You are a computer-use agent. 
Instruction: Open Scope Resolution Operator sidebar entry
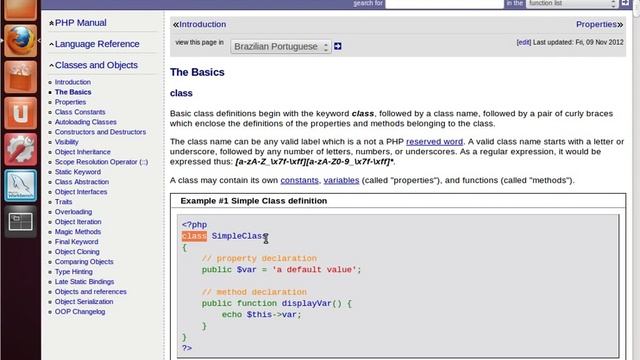(x=102, y=162)
